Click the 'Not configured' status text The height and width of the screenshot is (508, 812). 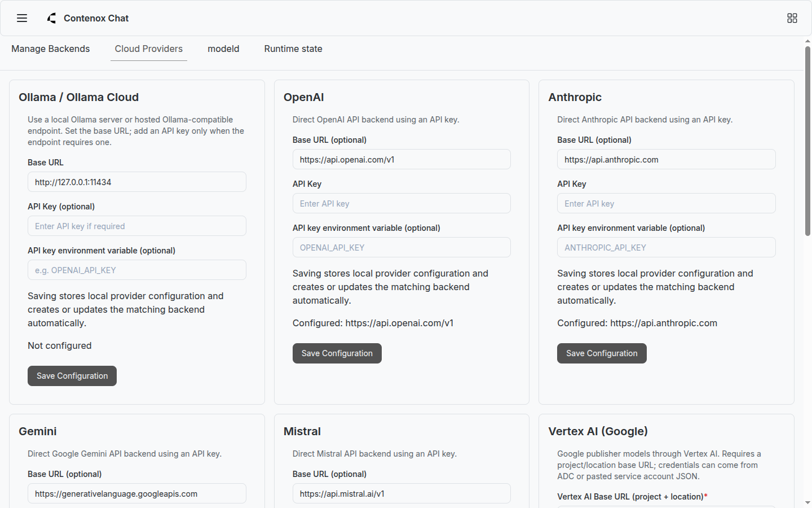pos(59,345)
